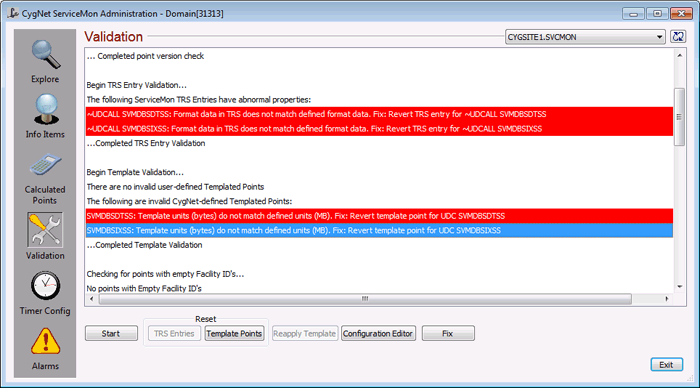Screen dimensions: 700x388
Task: Click the refresh icon beside site dropdown
Action: coord(678,37)
